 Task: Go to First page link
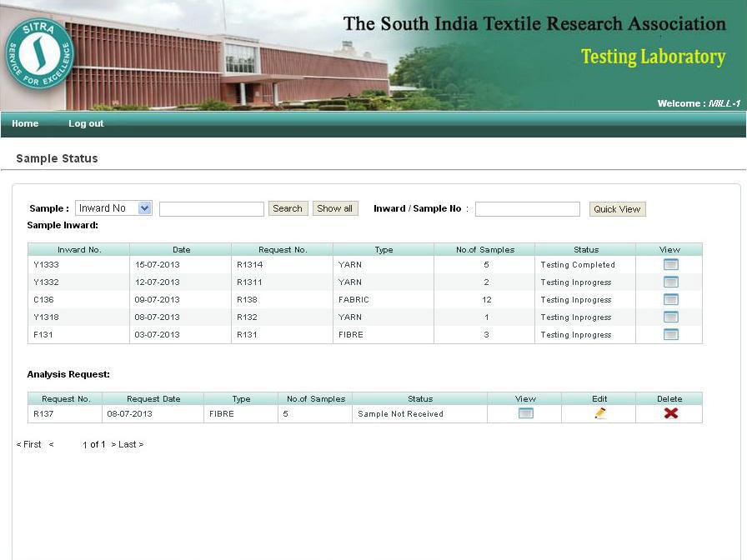(x=29, y=444)
